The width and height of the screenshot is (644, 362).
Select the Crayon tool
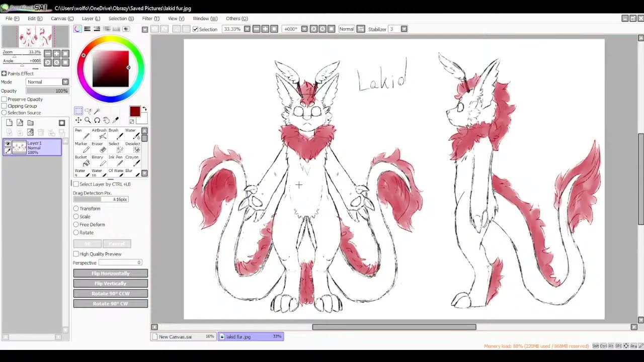(x=132, y=160)
